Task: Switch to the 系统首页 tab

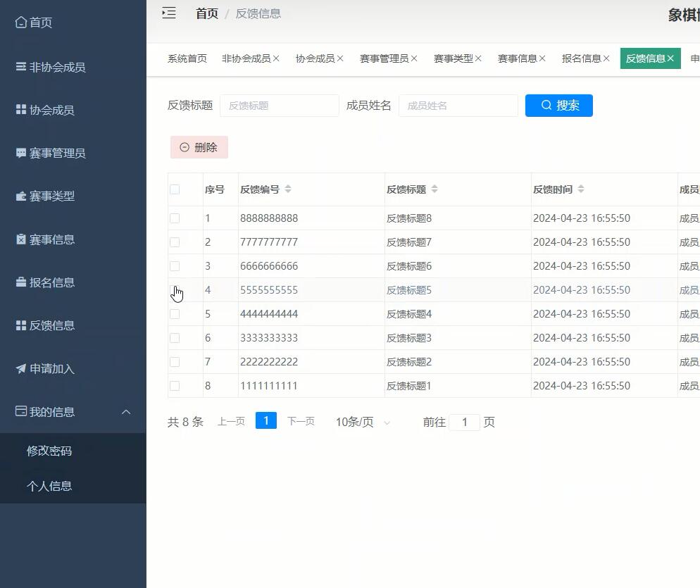Action: (187, 58)
